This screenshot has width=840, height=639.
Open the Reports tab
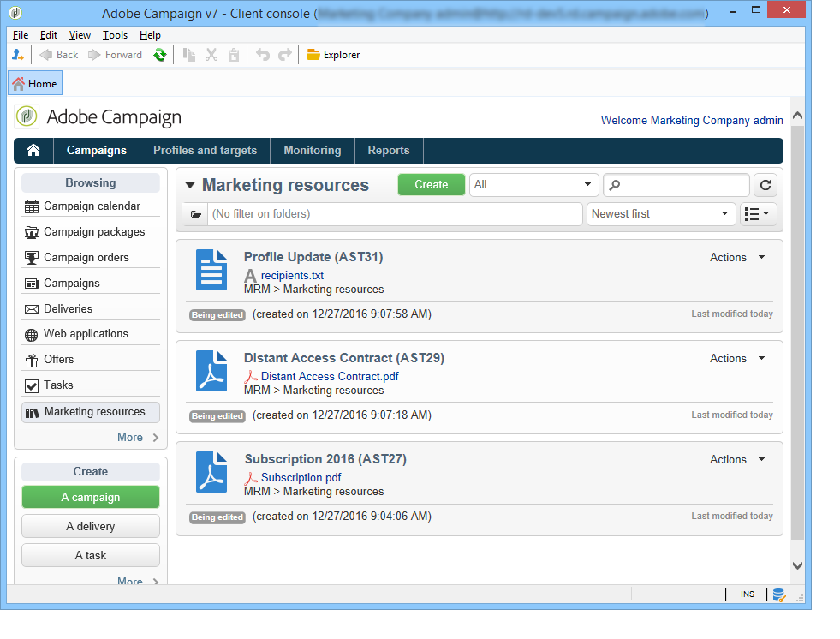tap(389, 151)
